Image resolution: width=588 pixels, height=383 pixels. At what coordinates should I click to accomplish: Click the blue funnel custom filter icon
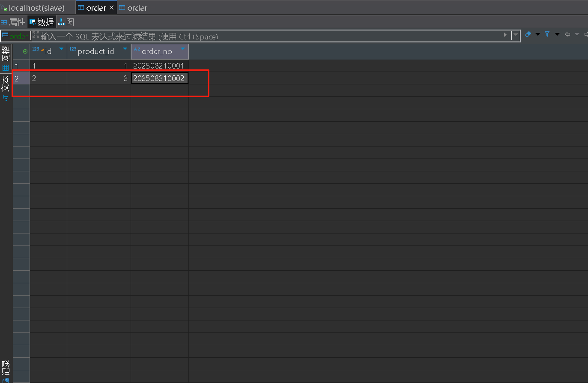click(x=547, y=34)
